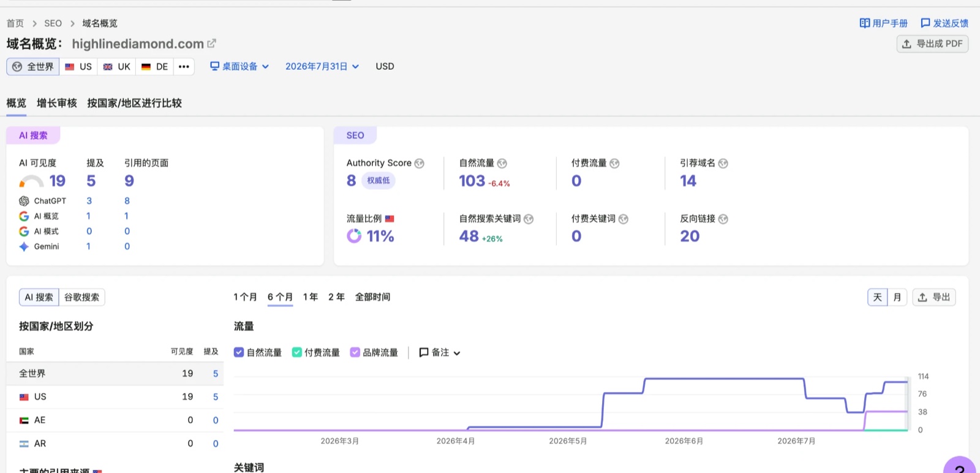The width and height of the screenshot is (980, 473).
Task: Go to SEO breadcrumb link
Action: point(53,23)
